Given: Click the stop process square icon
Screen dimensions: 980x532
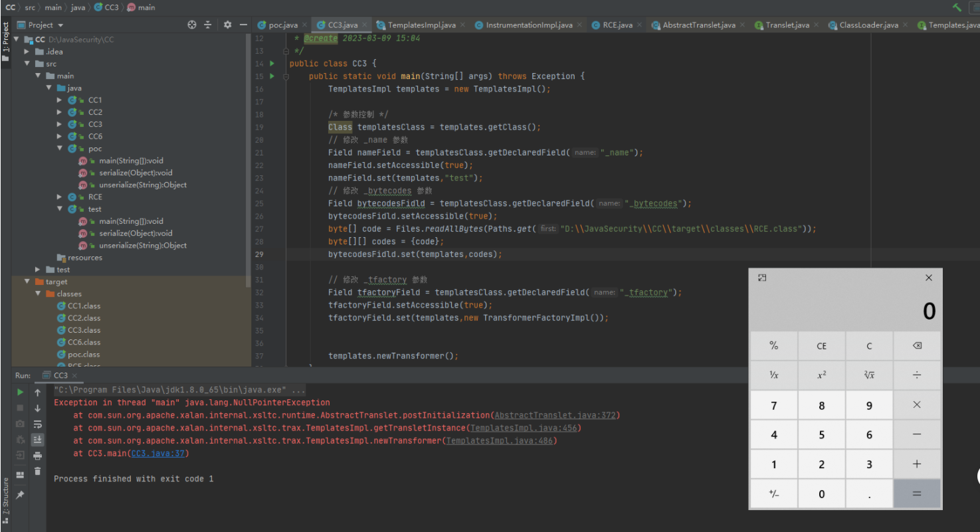Looking at the screenshot, I should [21, 408].
